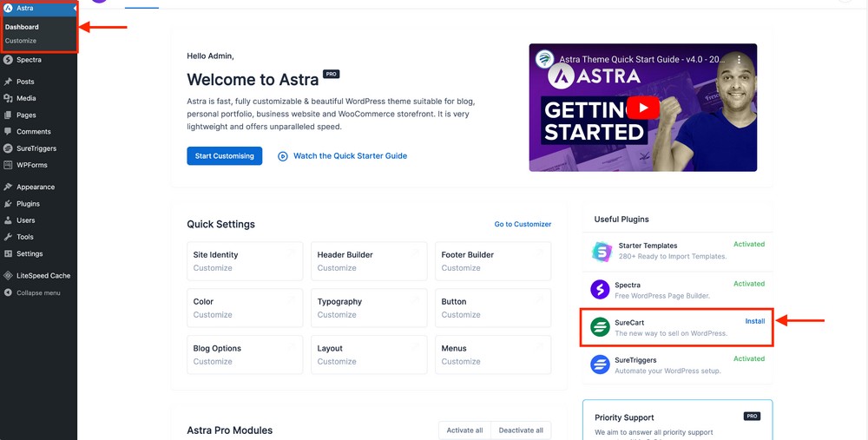This screenshot has width=868, height=440.
Task: Customize Button in Quick Settings
Action: [461, 315]
